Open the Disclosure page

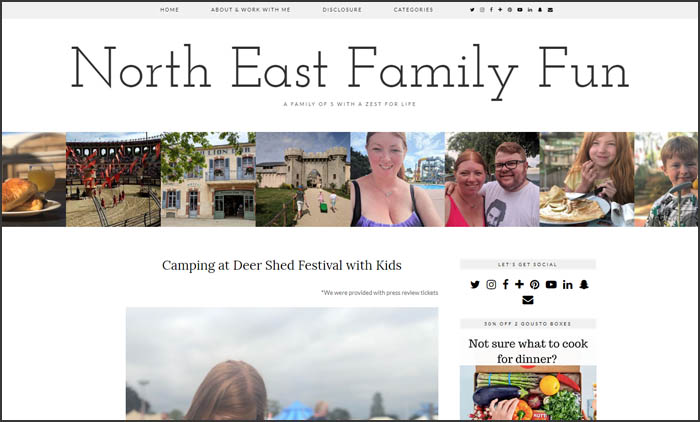(342, 10)
